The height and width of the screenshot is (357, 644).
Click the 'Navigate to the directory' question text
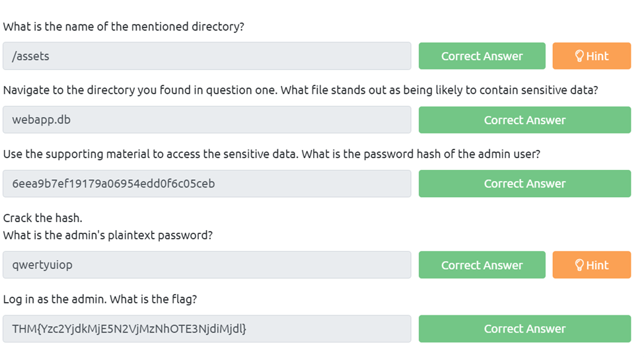[x=301, y=91]
